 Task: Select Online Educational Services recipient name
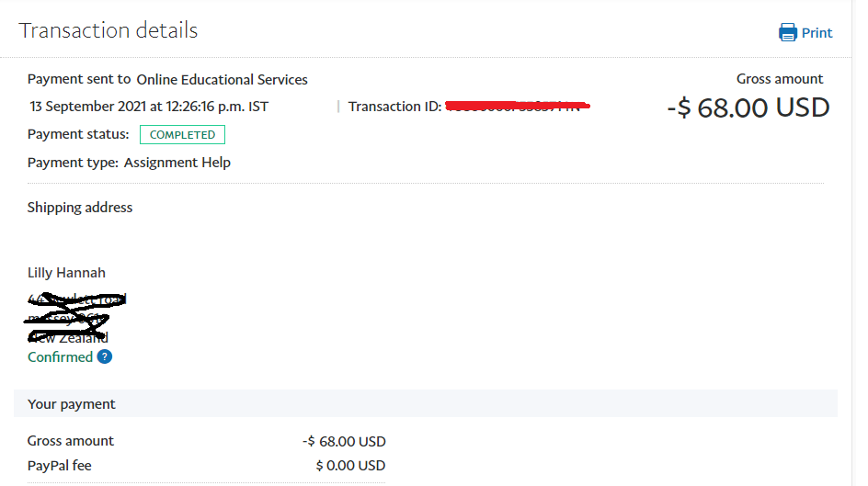(223, 80)
